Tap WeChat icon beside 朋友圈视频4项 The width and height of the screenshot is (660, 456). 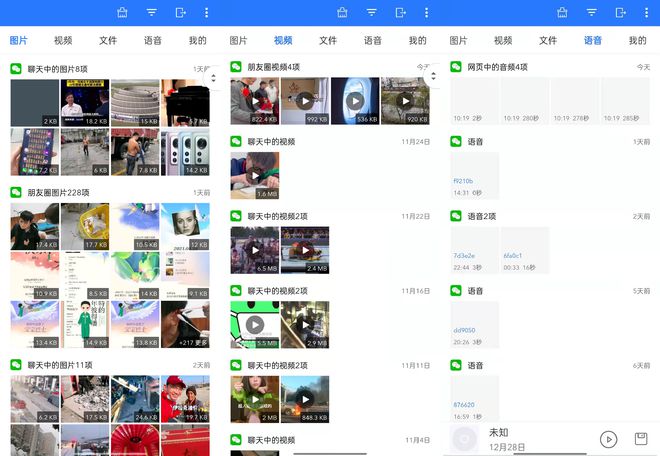pos(236,67)
